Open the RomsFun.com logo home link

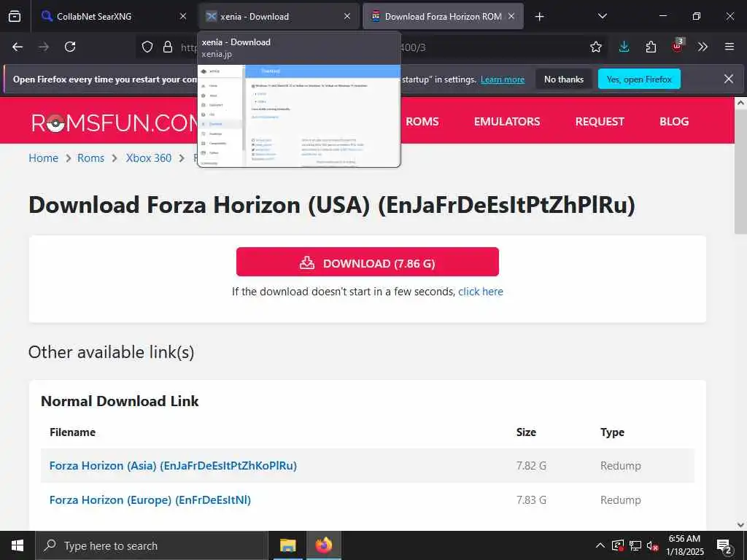[115, 122]
